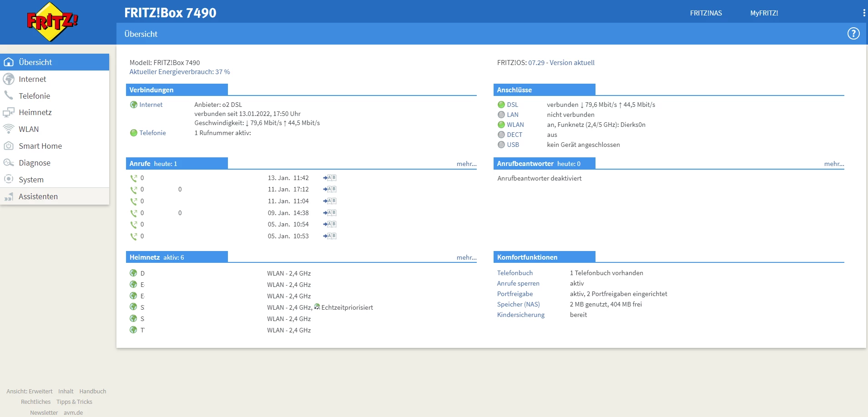Click the Assistenten icon in sidebar
The width and height of the screenshot is (868, 417).
click(9, 196)
